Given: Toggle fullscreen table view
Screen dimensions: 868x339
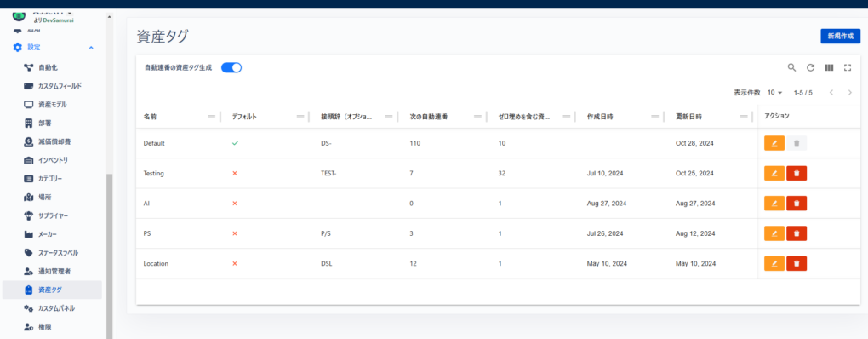Looking at the screenshot, I should click(x=847, y=67).
